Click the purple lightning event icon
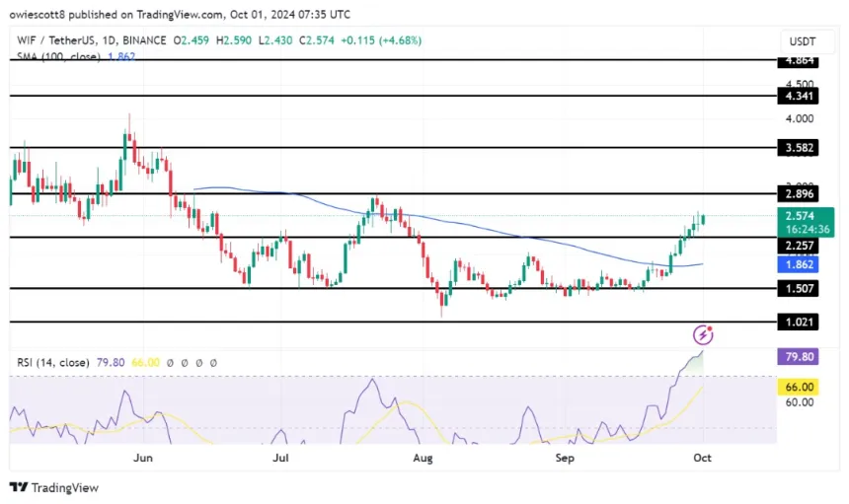The height and width of the screenshot is (504, 849). (x=703, y=335)
